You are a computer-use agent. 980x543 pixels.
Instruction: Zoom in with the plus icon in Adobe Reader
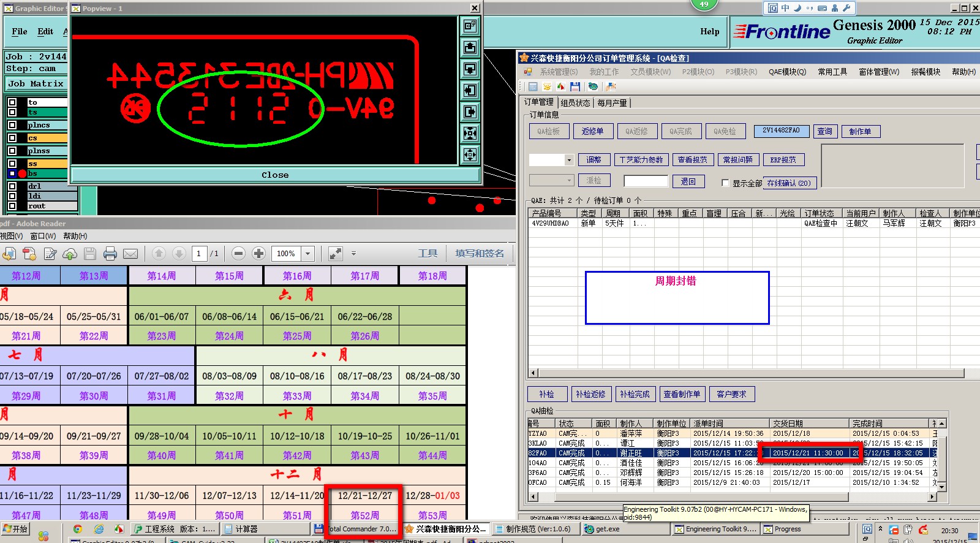coord(258,253)
